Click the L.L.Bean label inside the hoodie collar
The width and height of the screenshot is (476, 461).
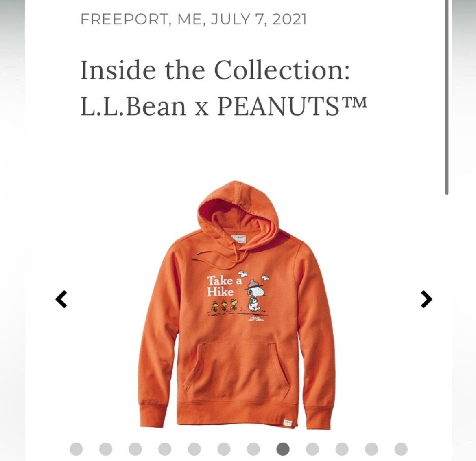pyautogui.click(x=238, y=239)
